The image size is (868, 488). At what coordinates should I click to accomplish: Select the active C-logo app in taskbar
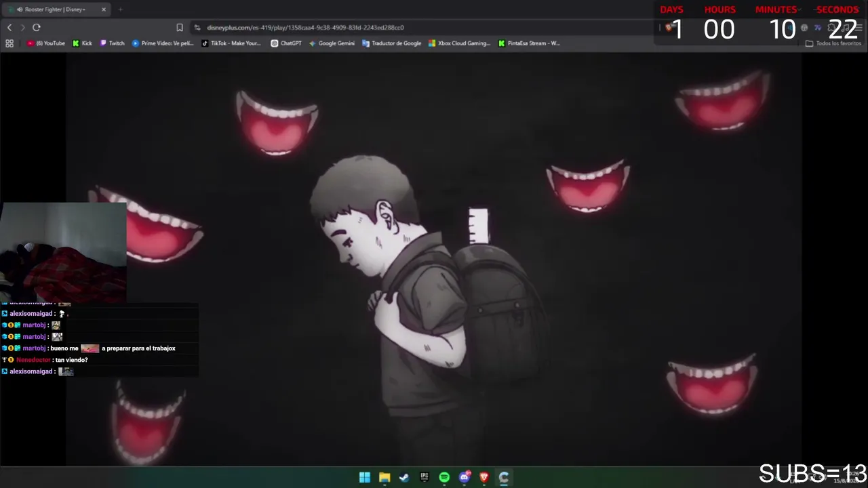[504, 477]
